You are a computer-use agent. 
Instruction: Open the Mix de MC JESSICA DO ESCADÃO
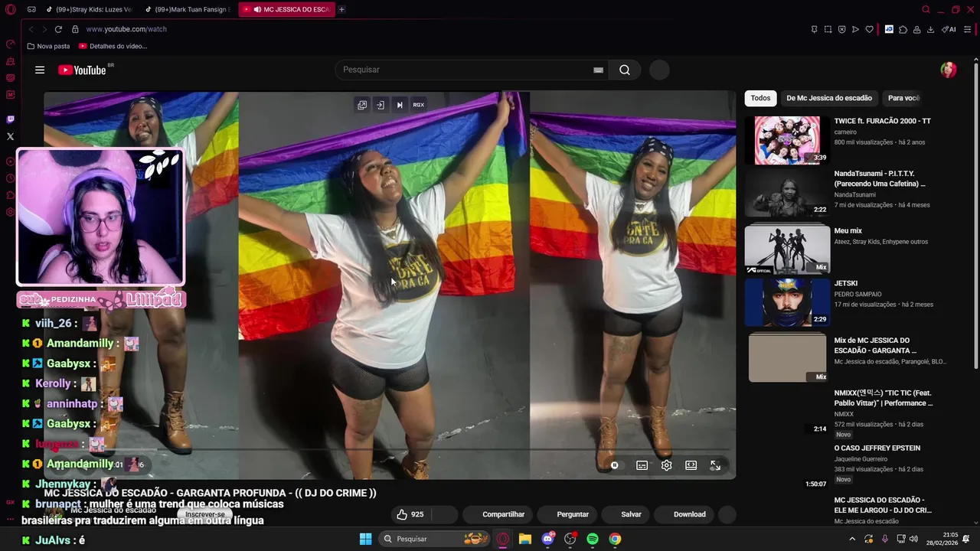tap(875, 345)
